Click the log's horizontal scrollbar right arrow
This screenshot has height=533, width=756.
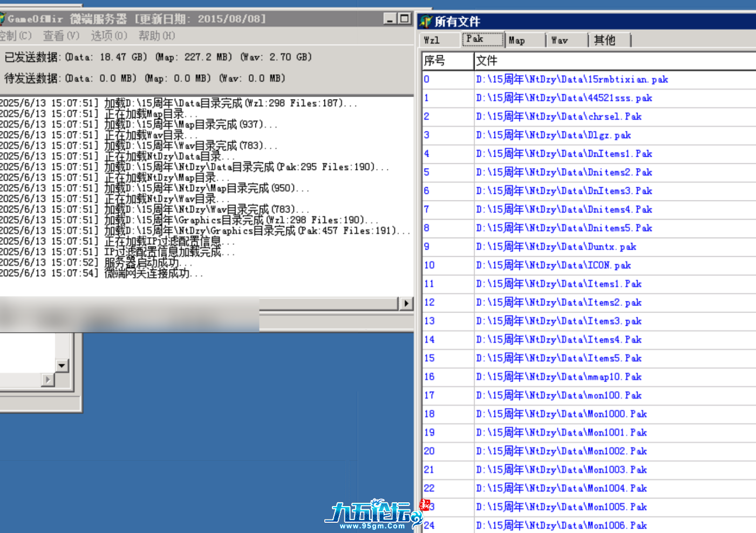point(406,304)
